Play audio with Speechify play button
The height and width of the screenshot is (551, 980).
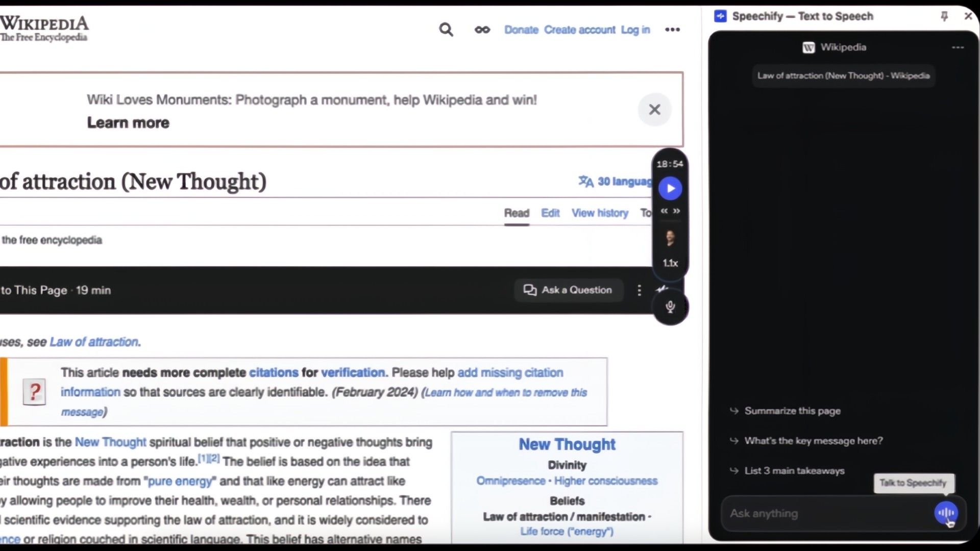pos(670,188)
